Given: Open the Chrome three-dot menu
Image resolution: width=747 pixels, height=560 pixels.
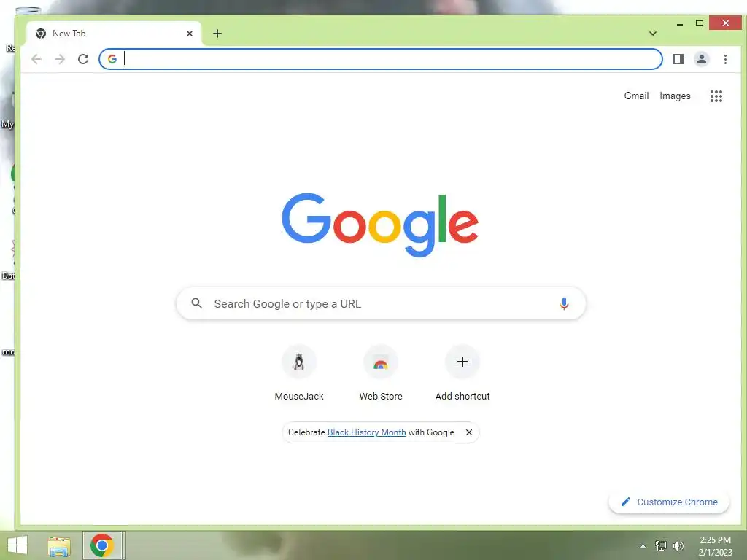Looking at the screenshot, I should tap(725, 59).
